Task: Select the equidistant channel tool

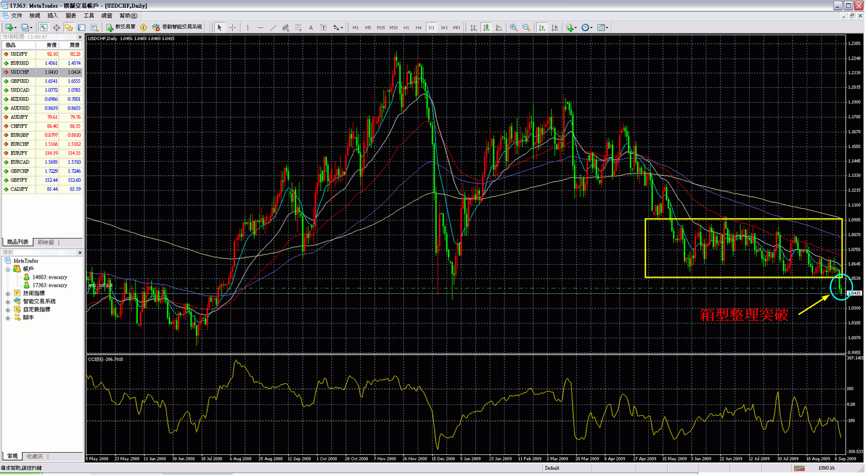Action: (x=285, y=27)
